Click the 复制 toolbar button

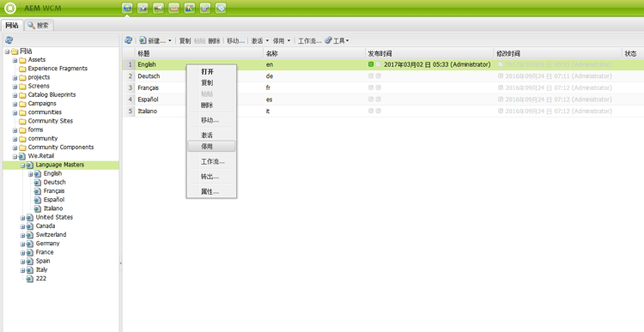click(185, 40)
